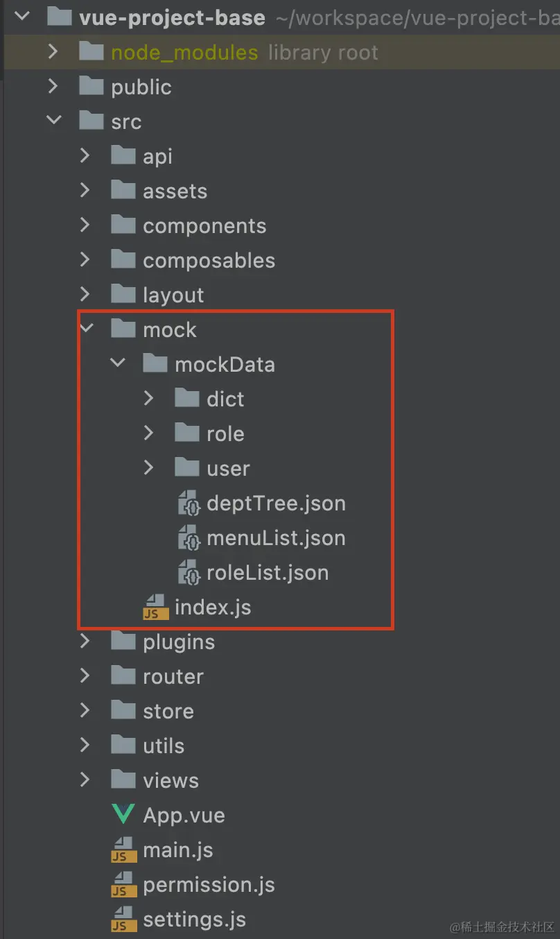Click the JSON icon beside menuList.json
This screenshot has height=939, width=560.
tap(189, 538)
